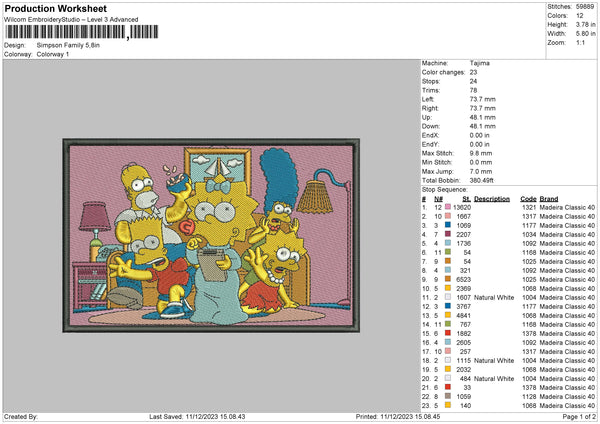This screenshot has height=424, width=600.
Task: Select the blue swatch in stop row 3
Action: coord(448,225)
